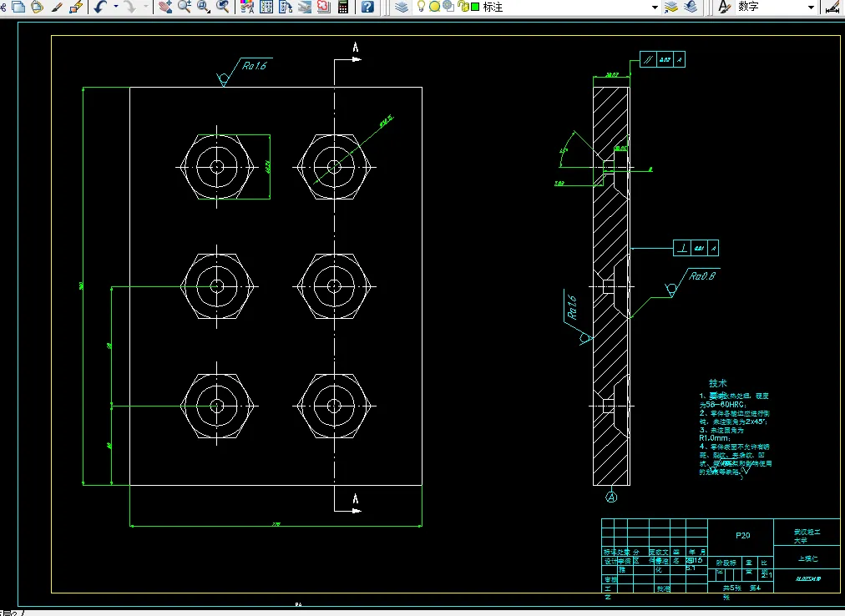
Task: Toggle the layer lock padlock
Action: [x=463, y=7]
